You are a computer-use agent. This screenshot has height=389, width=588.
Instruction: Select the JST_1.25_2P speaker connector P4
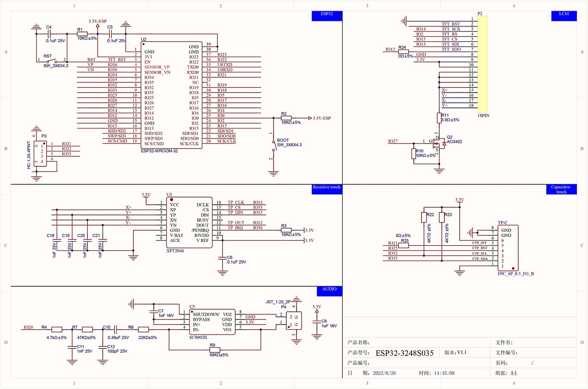pos(294,320)
